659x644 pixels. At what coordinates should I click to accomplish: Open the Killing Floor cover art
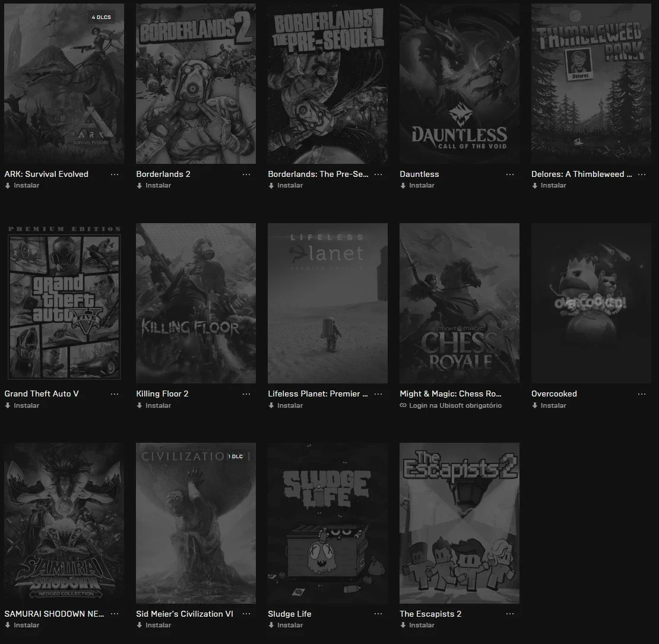point(196,303)
